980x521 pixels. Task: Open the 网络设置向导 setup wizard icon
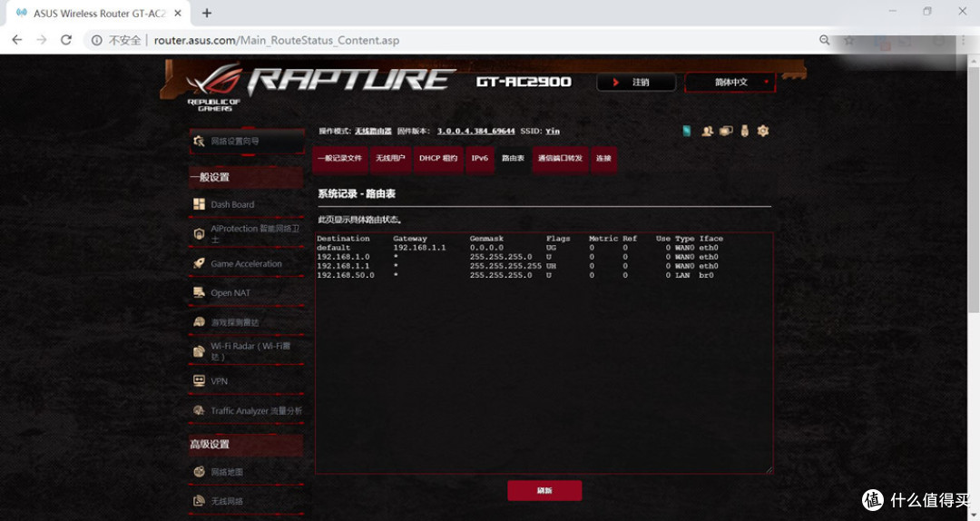tap(199, 141)
